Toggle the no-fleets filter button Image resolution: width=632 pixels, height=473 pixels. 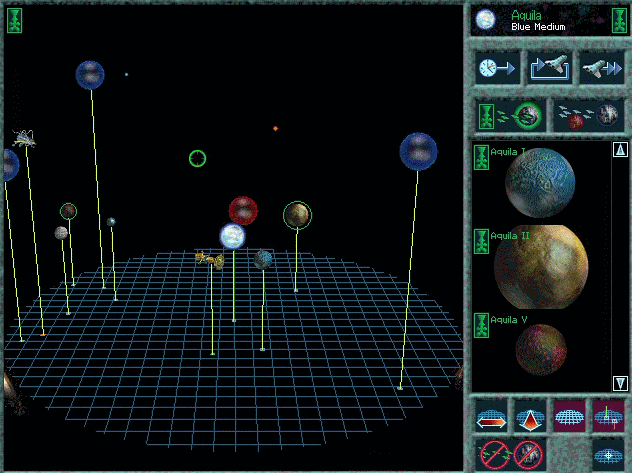493,454
